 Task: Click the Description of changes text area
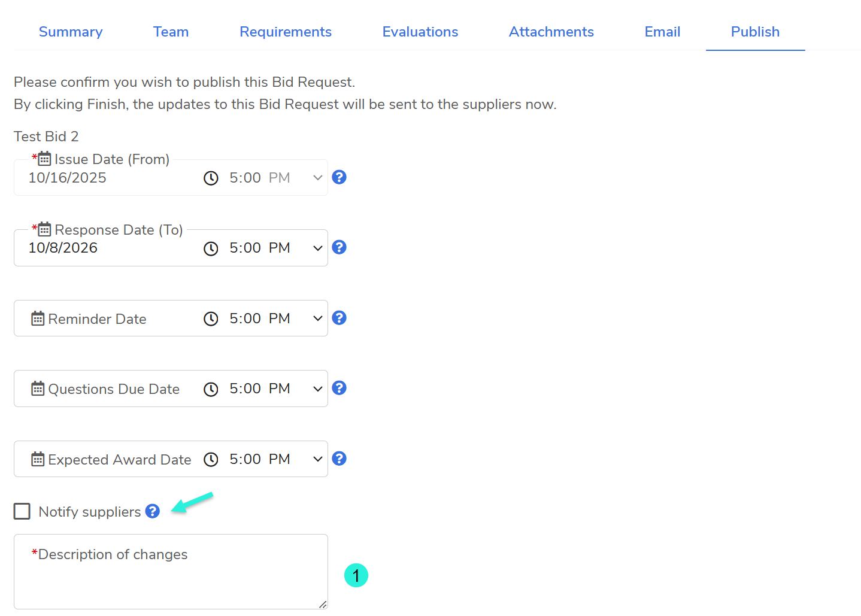click(171, 578)
